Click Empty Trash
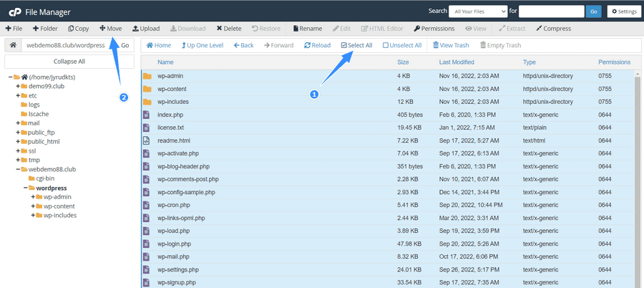The width and height of the screenshot is (644, 288). point(501,45)
